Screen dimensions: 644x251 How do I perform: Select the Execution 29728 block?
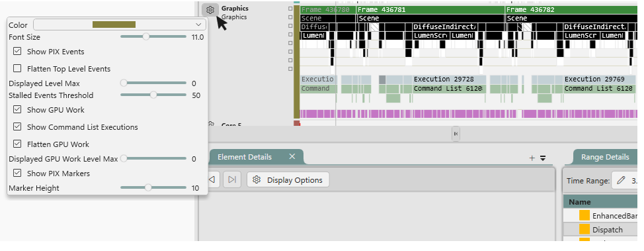pyautogui.click(x=450, y=79)
